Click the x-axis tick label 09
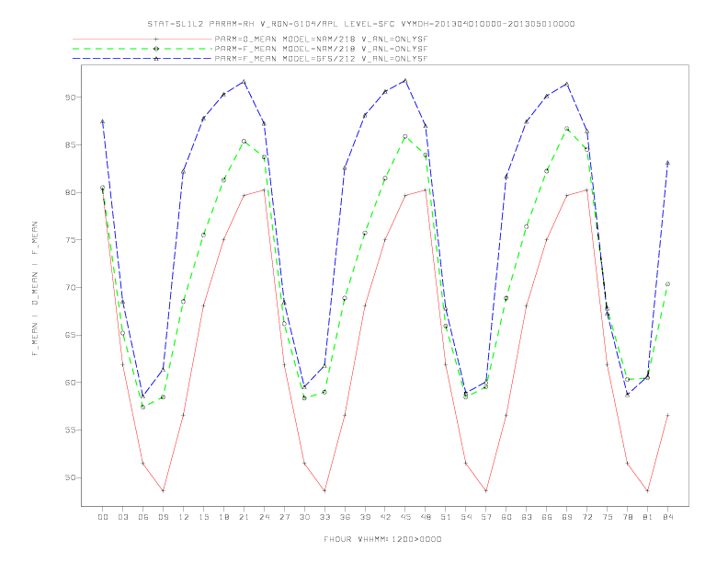This screenshot has width=728, height=563. pyautogui.click(x=163, y=517)
